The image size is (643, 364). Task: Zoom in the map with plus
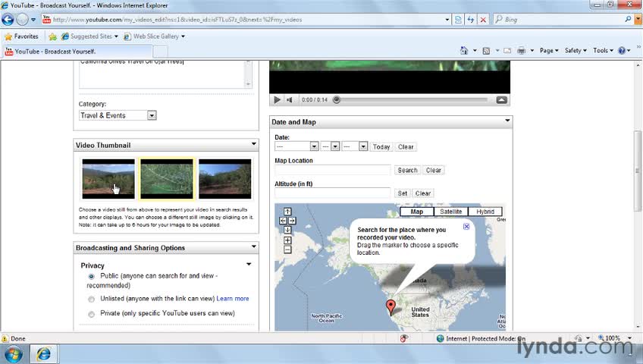click(287, 240)
